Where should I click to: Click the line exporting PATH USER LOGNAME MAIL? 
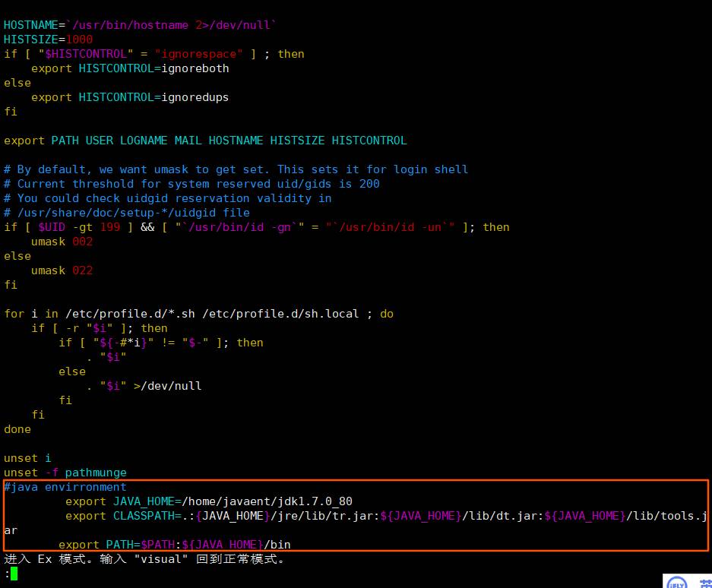point(205,141)
